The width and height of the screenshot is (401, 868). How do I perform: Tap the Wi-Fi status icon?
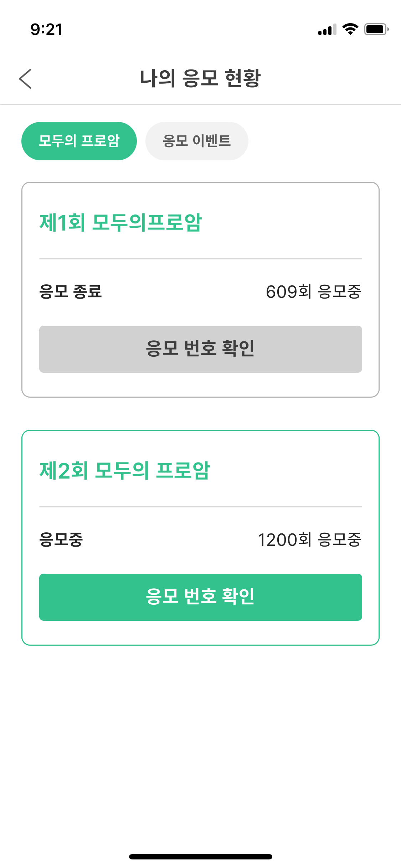pos(350,29)
